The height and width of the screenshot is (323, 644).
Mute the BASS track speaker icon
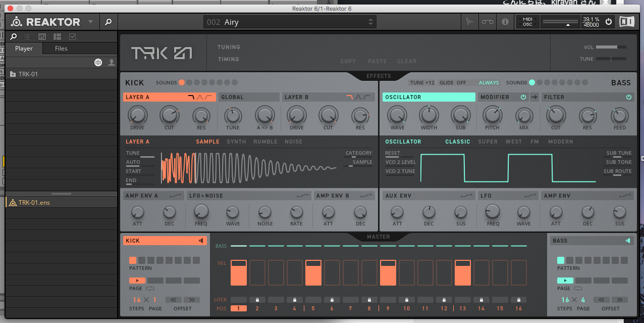[x=628, y=241]
